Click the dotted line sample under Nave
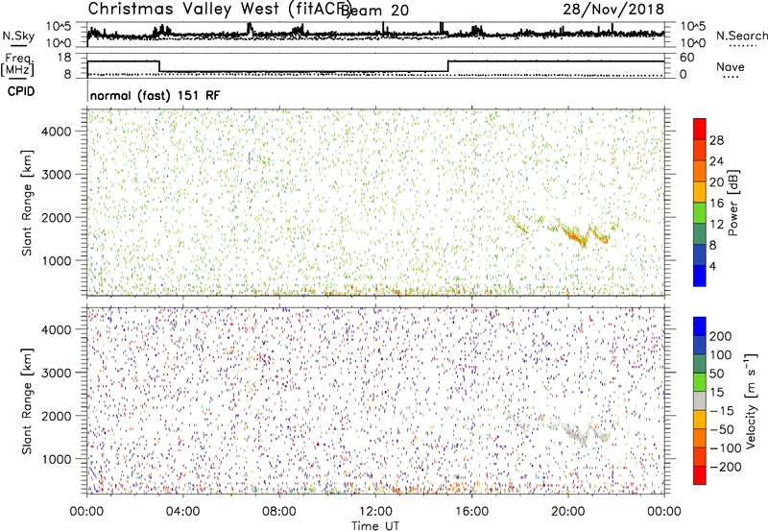Image resolution: width=768 pixels, height=532 pixels. pyautogui.click(x=732, y=77)
